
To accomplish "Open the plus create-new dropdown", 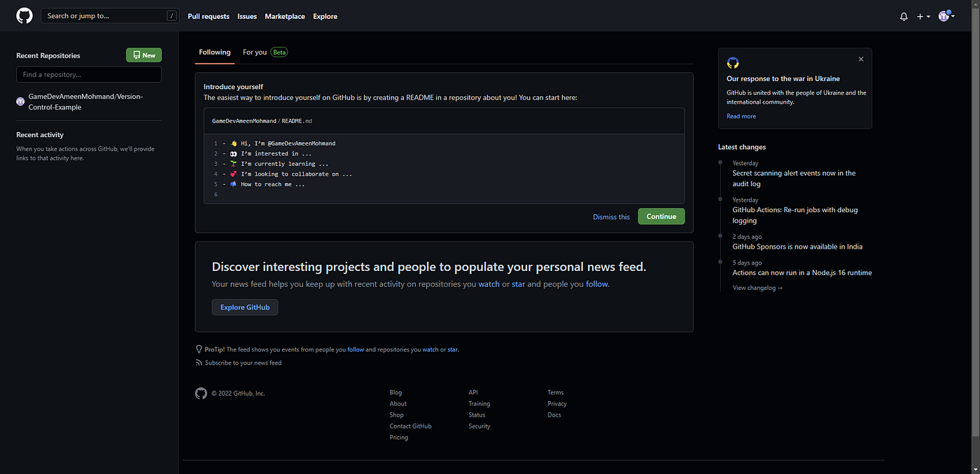I will [x=923, y=16].
